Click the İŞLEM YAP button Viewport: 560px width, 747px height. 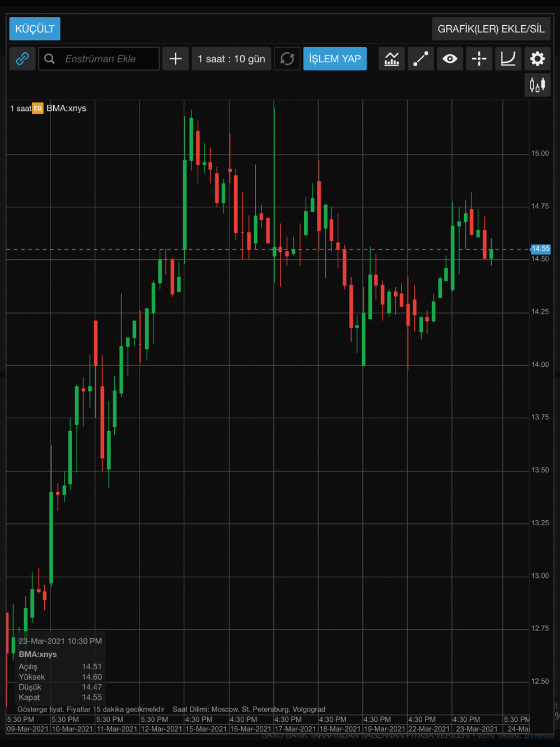click(335, 59)
